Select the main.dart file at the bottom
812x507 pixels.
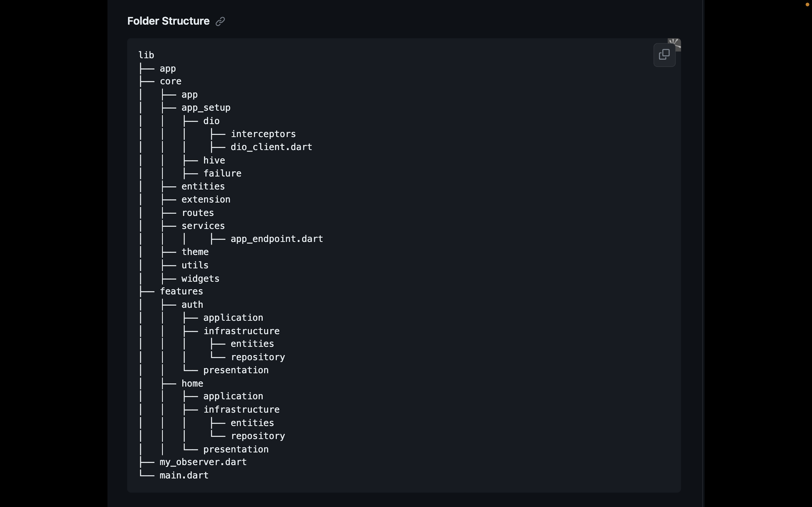tap(184, 475)
